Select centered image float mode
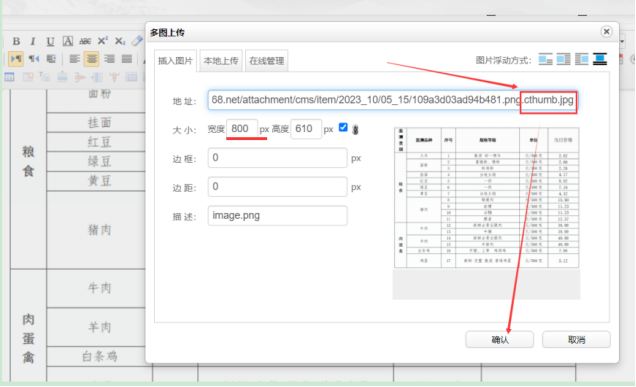The height and width of the screenshot is (387, 636). tap(600, 59)
